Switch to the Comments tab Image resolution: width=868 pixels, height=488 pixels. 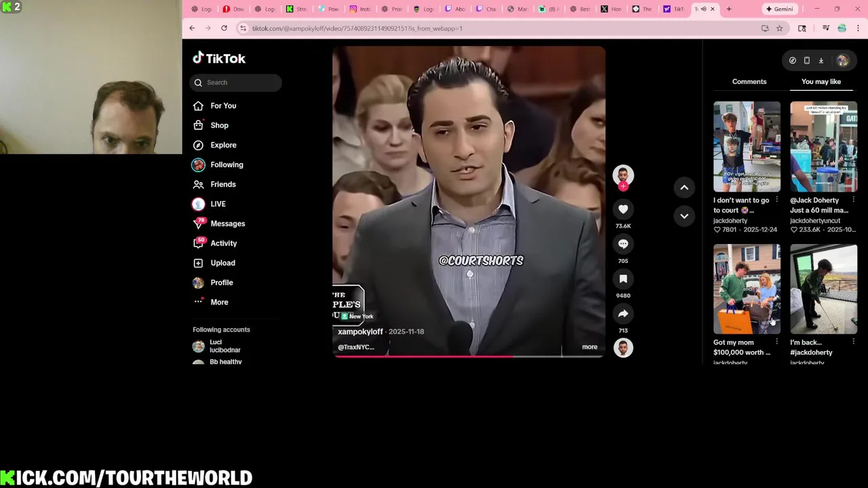tap(749, 81)
